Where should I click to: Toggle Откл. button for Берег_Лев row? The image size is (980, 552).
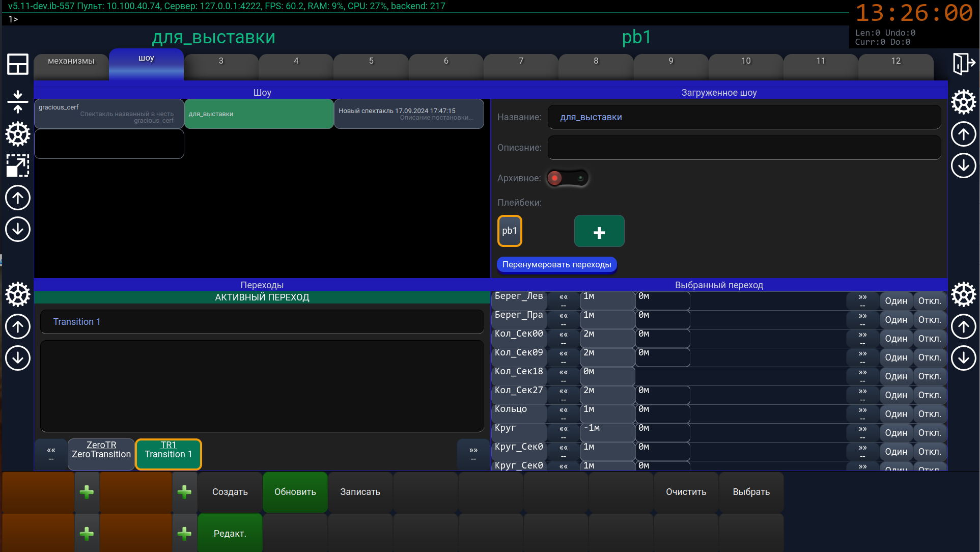pyautogui.click(x=929, y=301)
